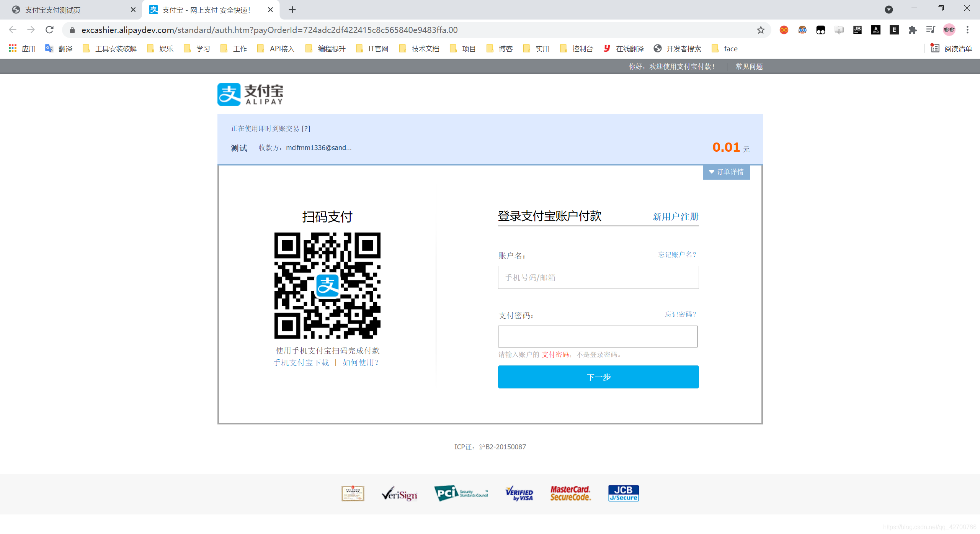Image resolution: width=980 pixels, height=534 pixels.
Task: Open the 在线翻译 bookmark
Action: coord(624,49)
